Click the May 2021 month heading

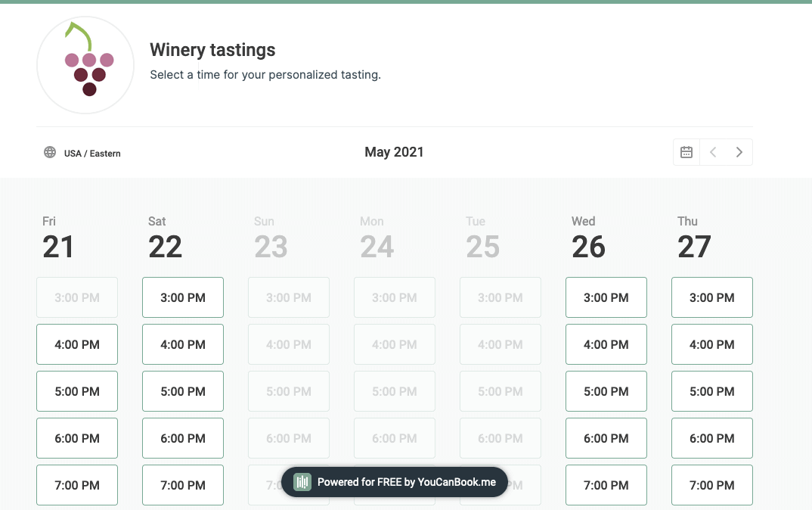click(x=394, y=152)
